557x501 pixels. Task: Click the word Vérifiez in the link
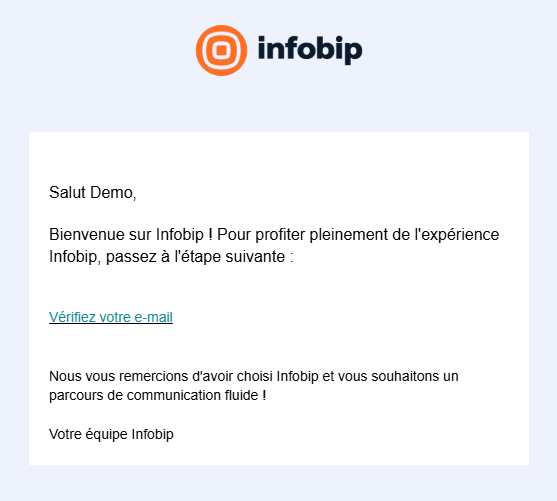(x=72, y=317)
